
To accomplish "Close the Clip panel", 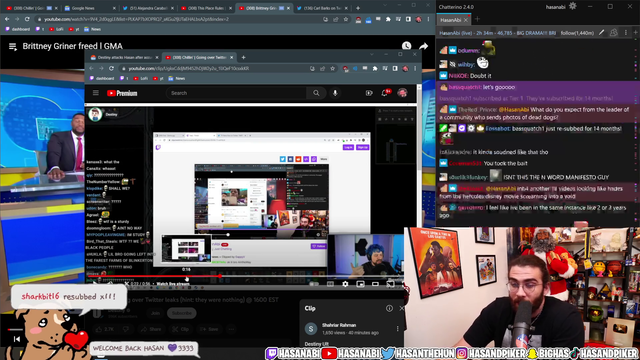I will (x=401, y=308).
